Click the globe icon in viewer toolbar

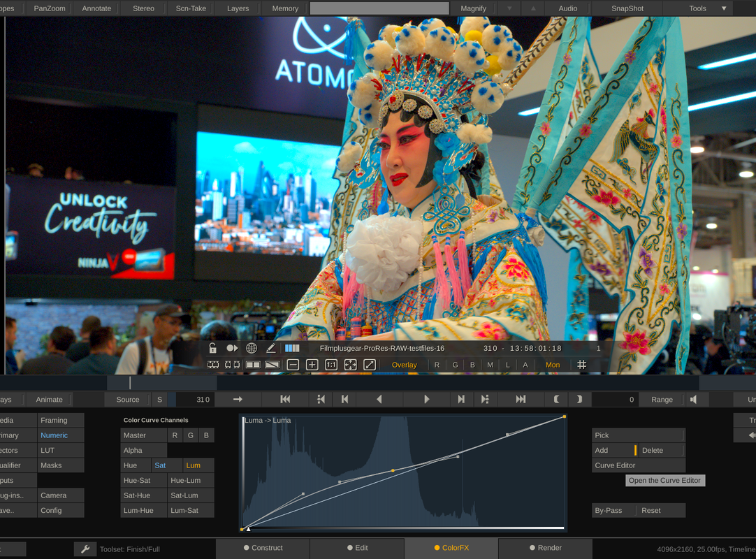[x=252, y=348]
